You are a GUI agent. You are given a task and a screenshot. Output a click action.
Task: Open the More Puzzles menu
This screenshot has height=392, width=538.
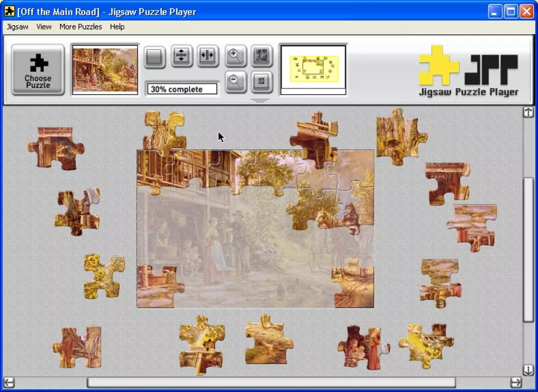pos(81,27)
